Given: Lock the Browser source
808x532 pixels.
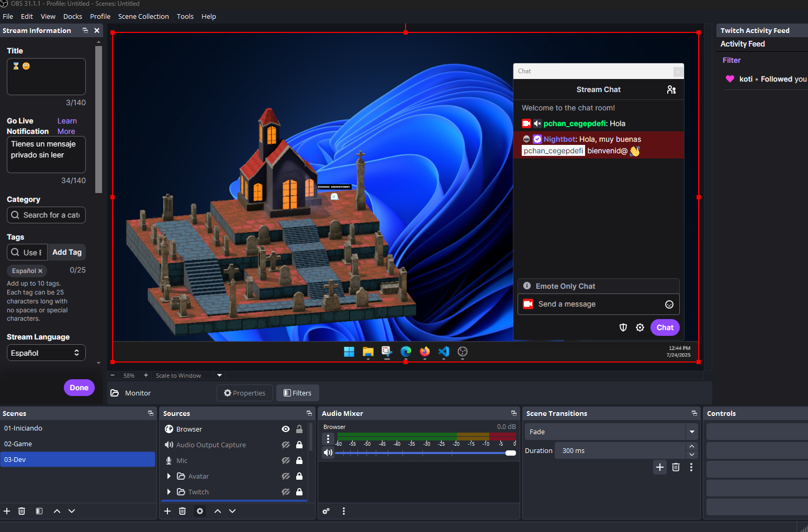Looking at the screenshot, I should [x=299, y=429].
